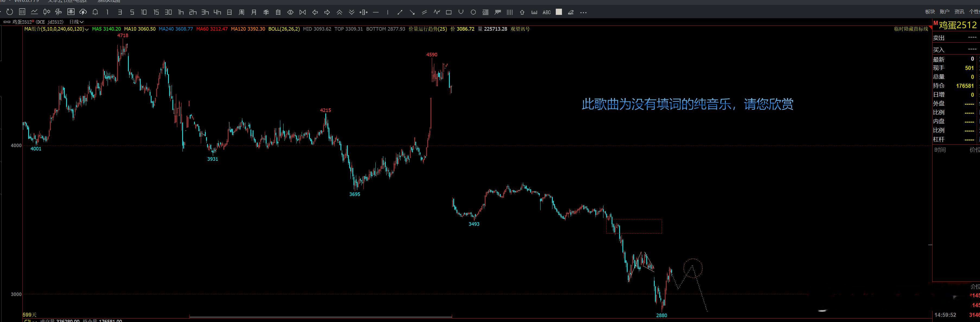980x322 pixels.
Task: Choose the parallel channel lines tool
Action: click(424, 12)
